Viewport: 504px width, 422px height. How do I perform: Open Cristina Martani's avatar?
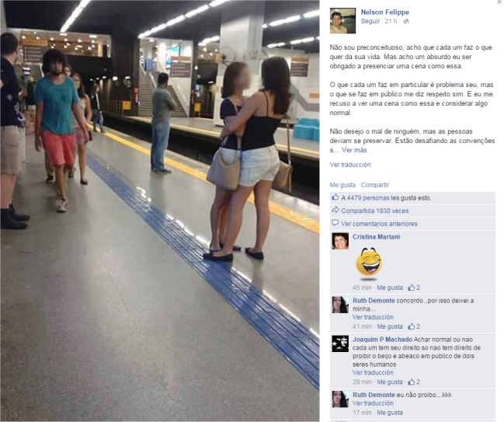[340, 241]
